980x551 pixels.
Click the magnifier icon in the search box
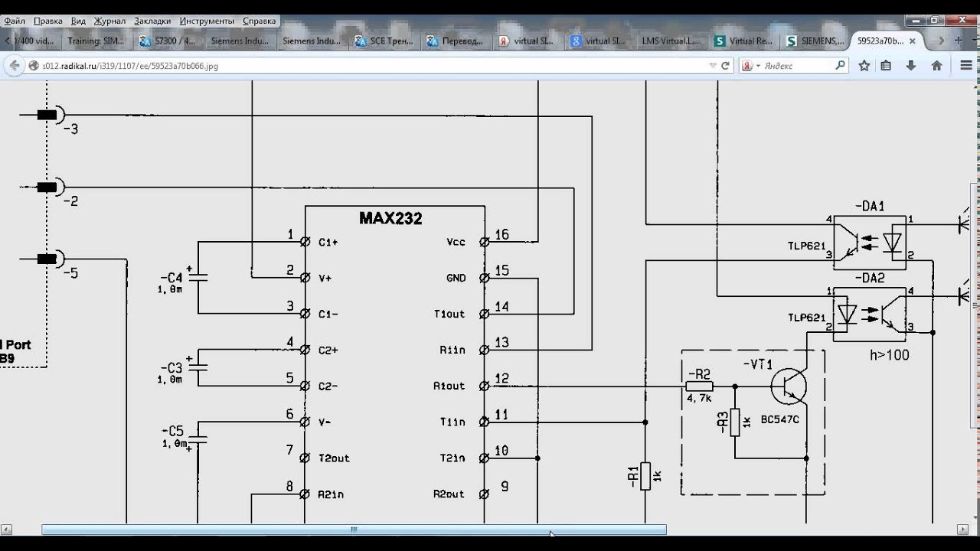click(x=840, y=66)
